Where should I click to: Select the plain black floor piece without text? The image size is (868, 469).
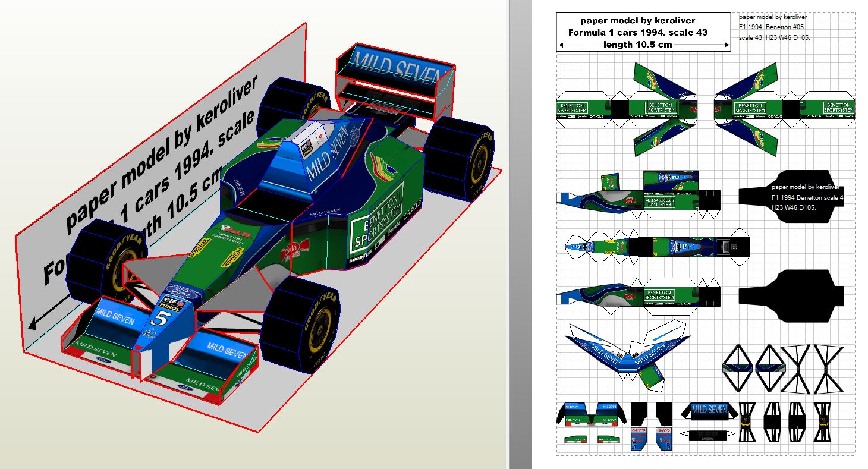(790, 296)
